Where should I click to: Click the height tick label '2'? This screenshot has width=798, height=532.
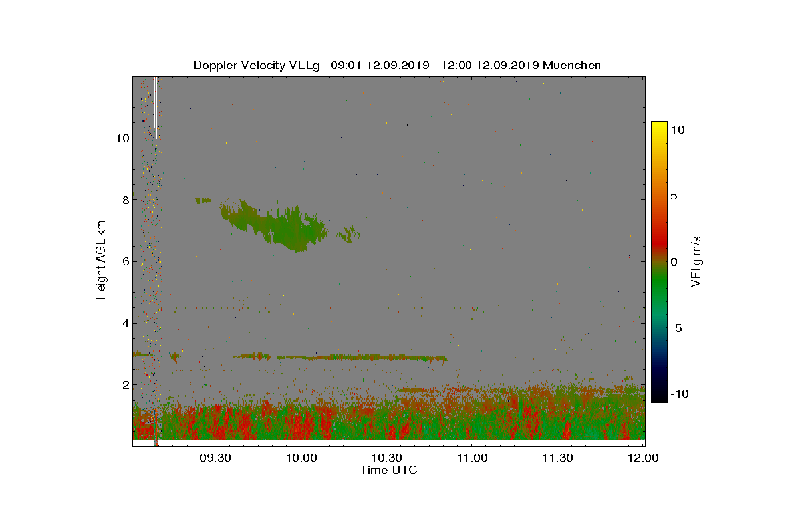[124, 384]
